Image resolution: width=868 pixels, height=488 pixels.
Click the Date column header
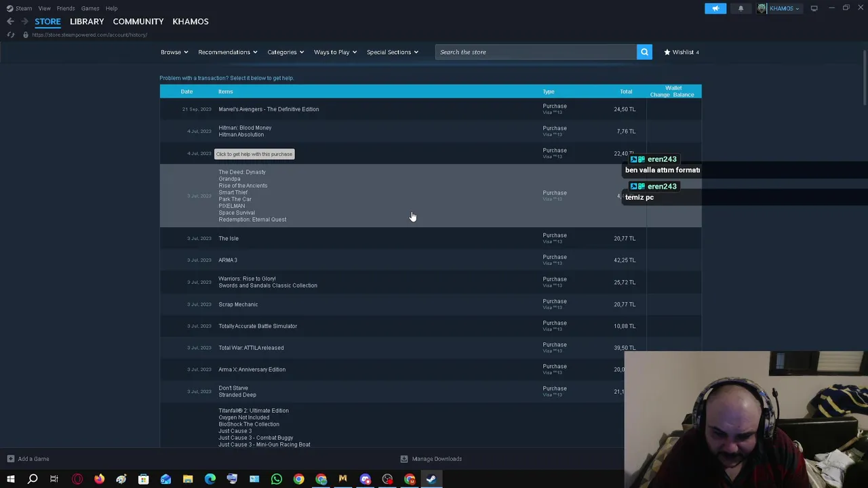pos(186,91)
